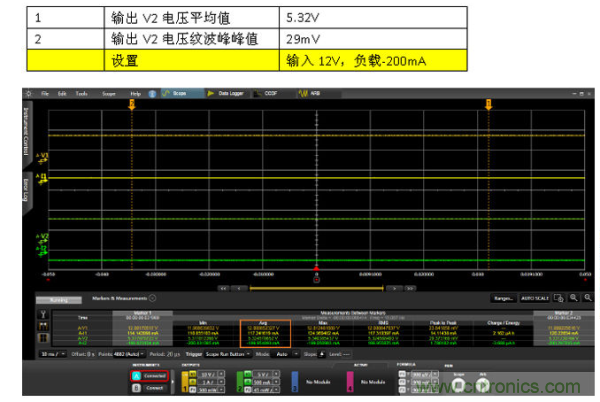600x402 pixels.
Task: Click the AUTO SCALE button
Action: click(535, 297)
